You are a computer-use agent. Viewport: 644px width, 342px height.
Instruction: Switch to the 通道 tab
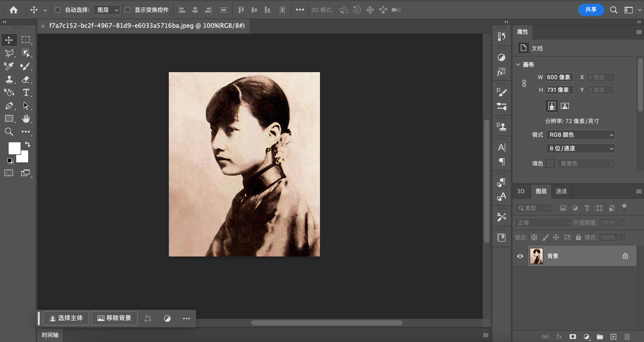coord(561,191)
